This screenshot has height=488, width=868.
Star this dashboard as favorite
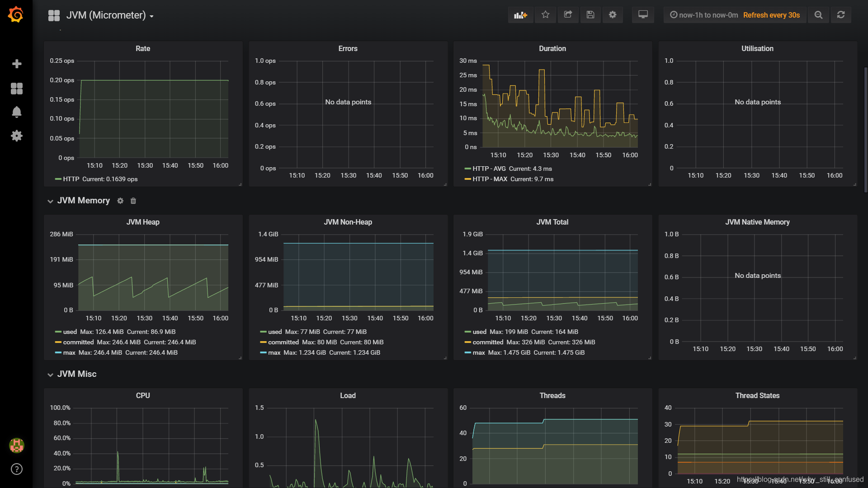(546, 15)
